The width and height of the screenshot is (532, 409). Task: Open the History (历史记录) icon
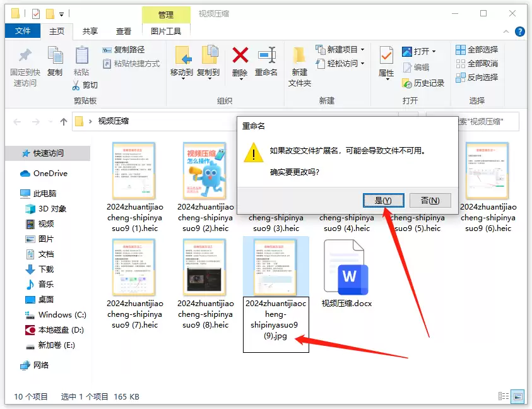[x=406, y=83]
